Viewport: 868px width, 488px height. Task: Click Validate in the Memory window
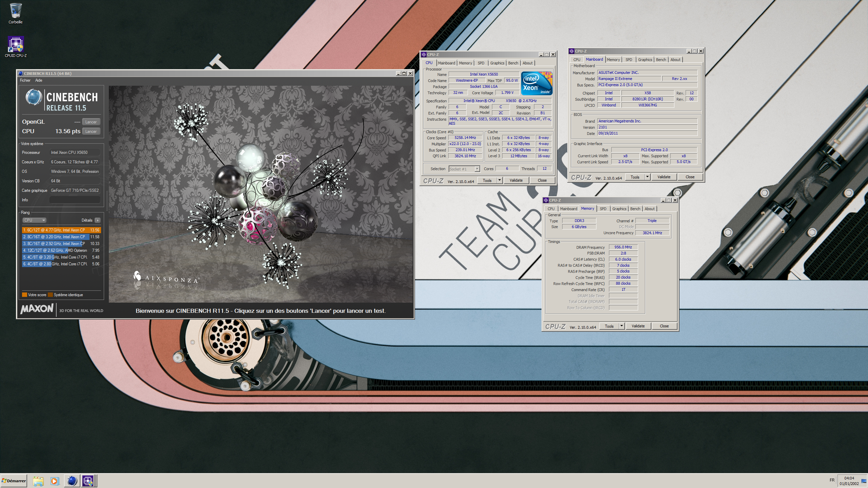(x=638, y=326)
